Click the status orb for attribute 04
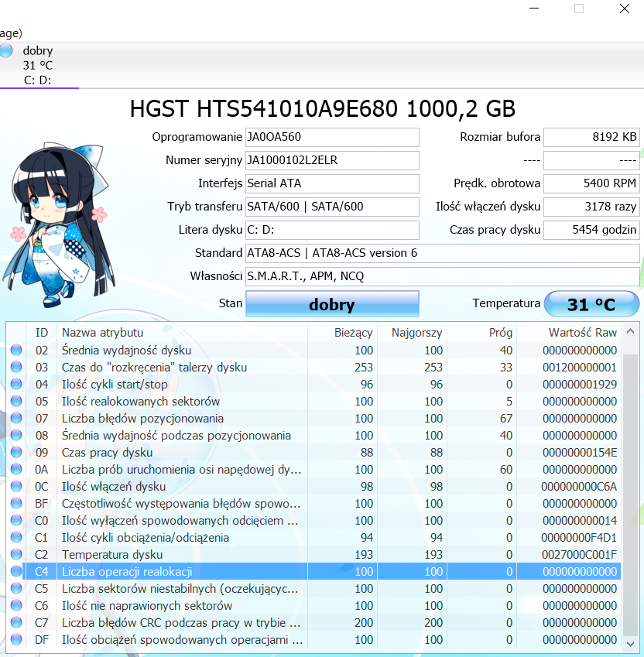This screenshot has height=657, width=644. [16, 385]
